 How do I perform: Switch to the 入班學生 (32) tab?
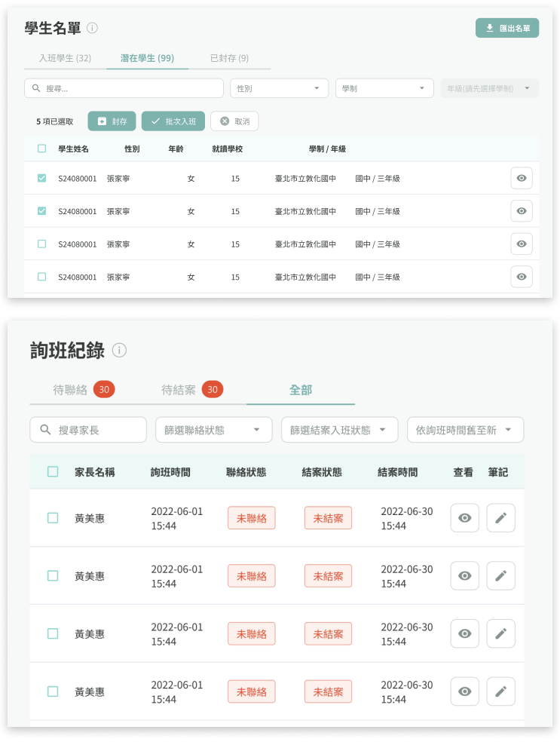[65, 58]
